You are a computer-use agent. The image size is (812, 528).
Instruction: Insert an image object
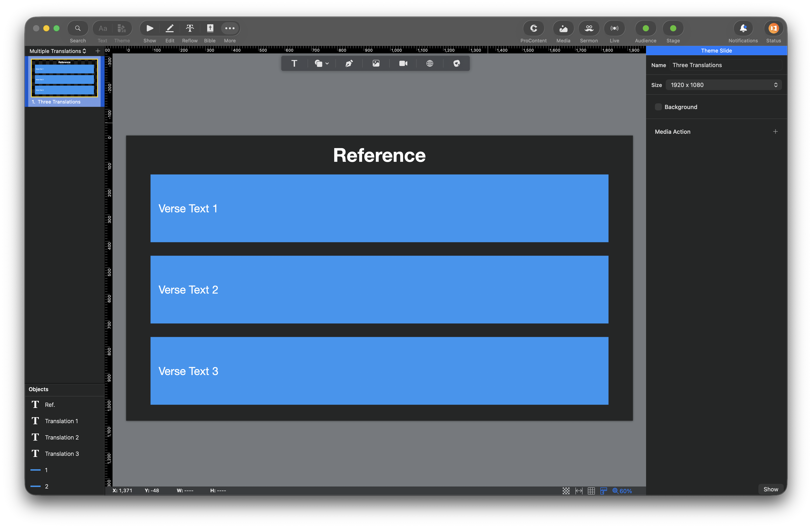[376, 64]
